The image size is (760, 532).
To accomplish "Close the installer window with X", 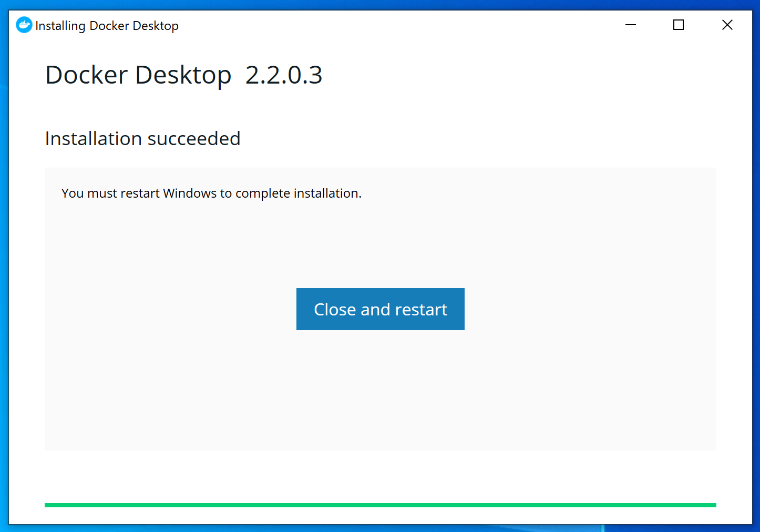I will (727, 25).
